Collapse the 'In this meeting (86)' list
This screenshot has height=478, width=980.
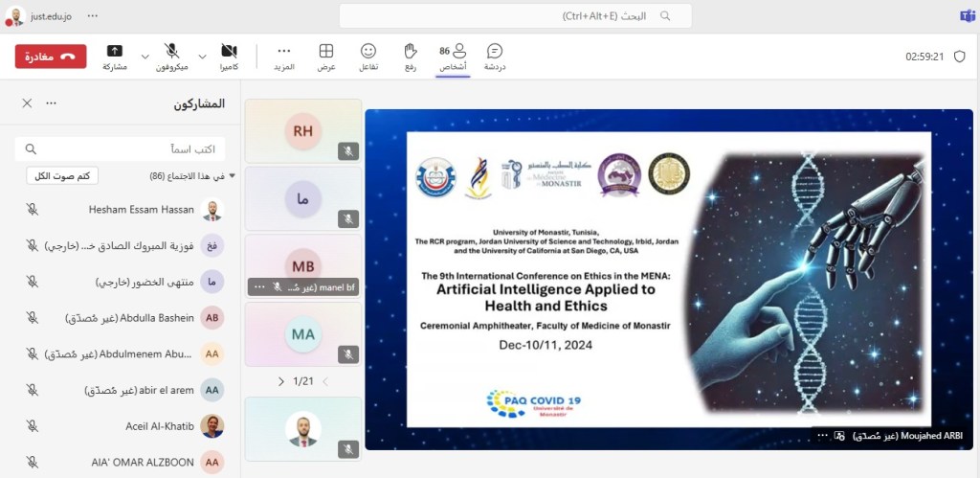232,176
